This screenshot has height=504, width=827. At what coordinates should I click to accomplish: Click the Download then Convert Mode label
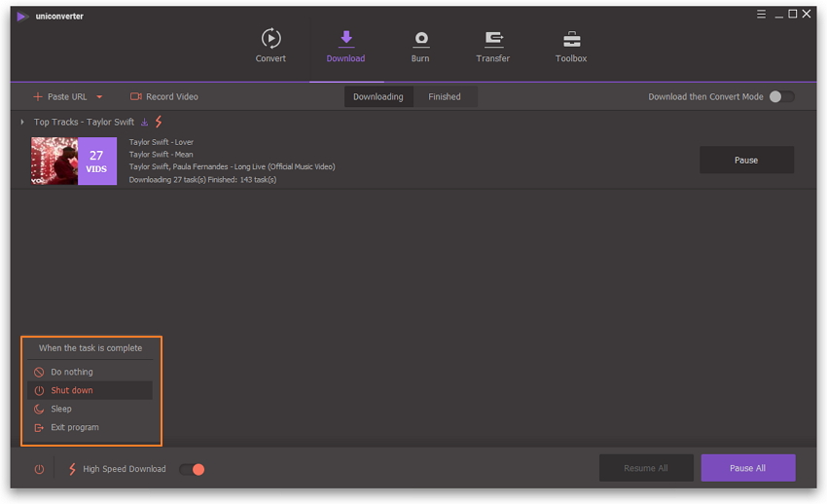pos(705,97)
